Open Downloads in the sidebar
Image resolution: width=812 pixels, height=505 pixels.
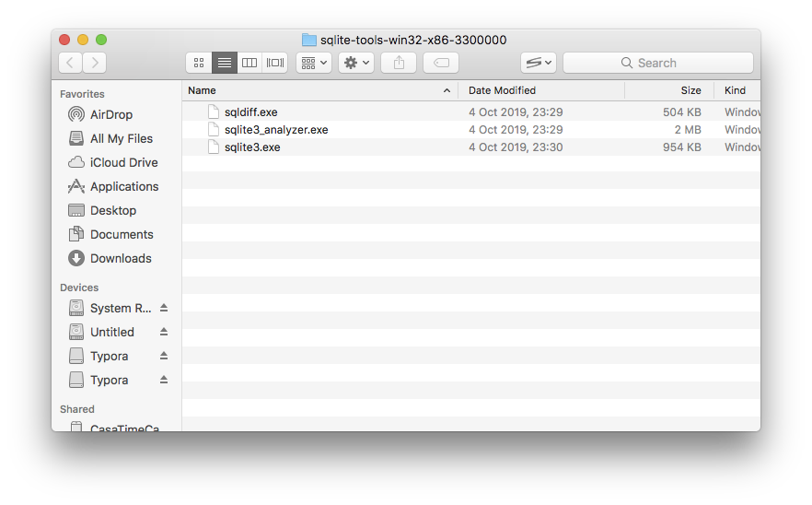pos(120,258)
